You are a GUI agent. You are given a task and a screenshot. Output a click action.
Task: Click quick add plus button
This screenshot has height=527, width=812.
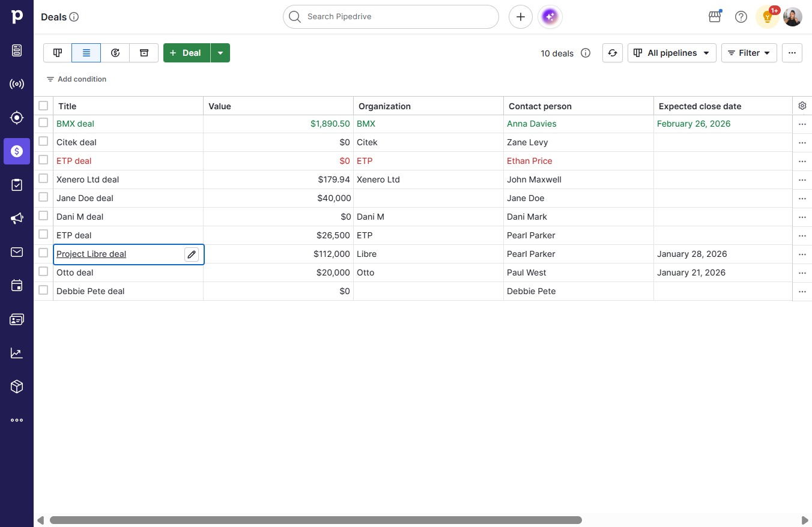pyautogui.click(x=521, y=17)
